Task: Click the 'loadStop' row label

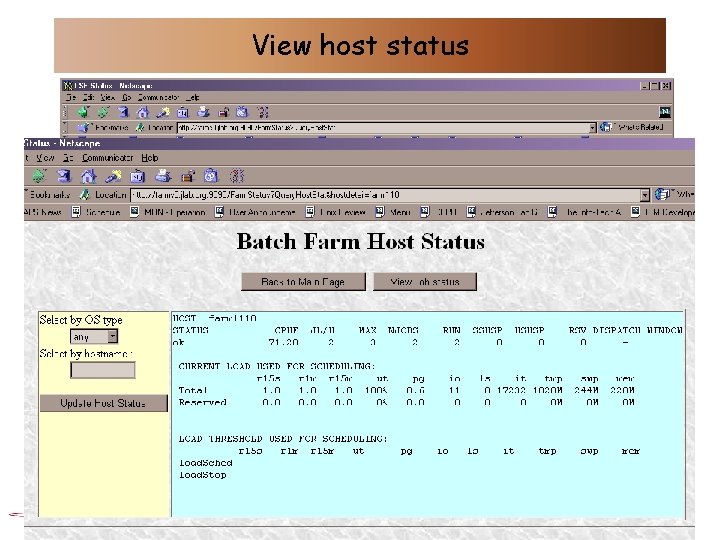Action: (x=202, y=475)
